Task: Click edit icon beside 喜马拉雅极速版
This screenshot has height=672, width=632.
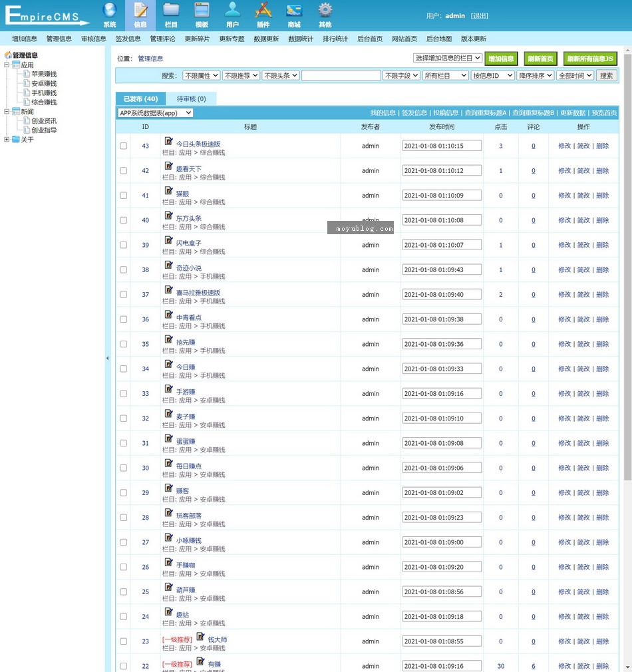Action: 169,289
